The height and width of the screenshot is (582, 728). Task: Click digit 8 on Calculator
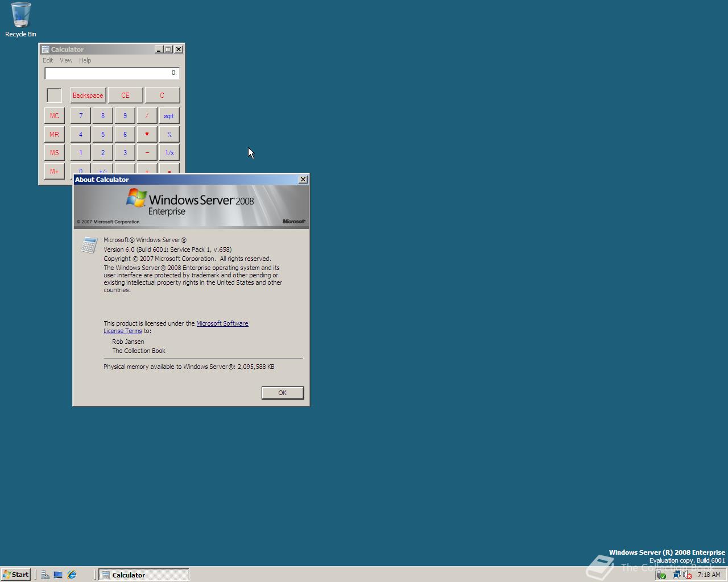click(x=103, y=116)
